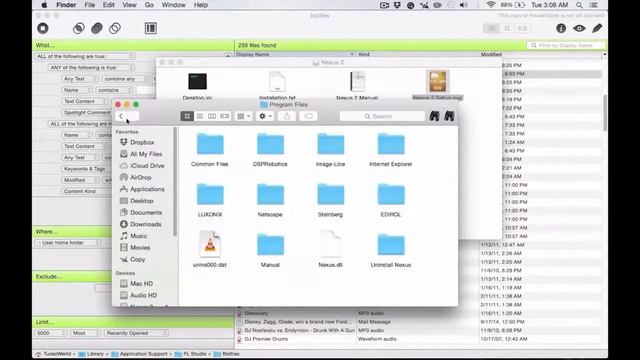Open the 5000 result limit dropdown

point(51,333)
